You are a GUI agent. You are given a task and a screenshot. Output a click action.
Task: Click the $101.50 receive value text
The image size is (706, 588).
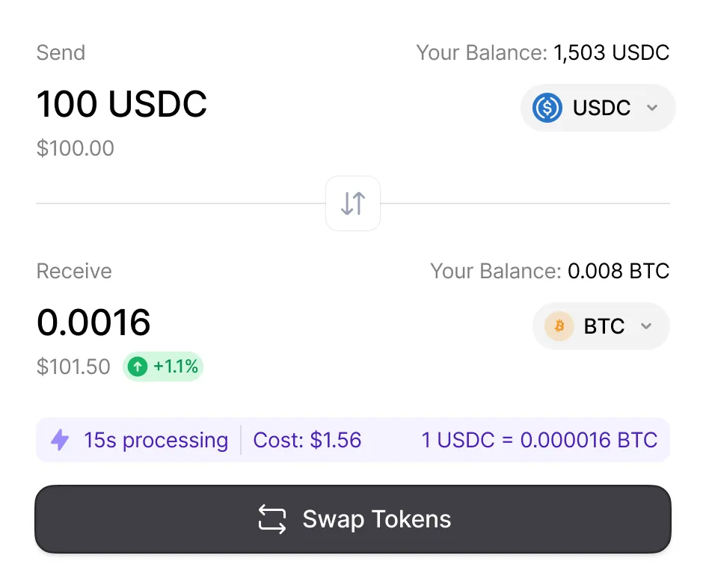click(73, 367)
